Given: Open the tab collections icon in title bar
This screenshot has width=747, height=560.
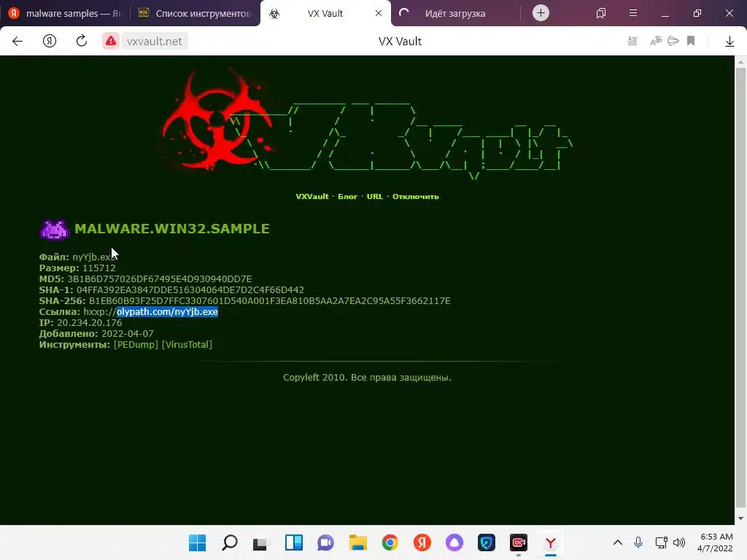Looking at the screenshot, I should coord(601,13).
